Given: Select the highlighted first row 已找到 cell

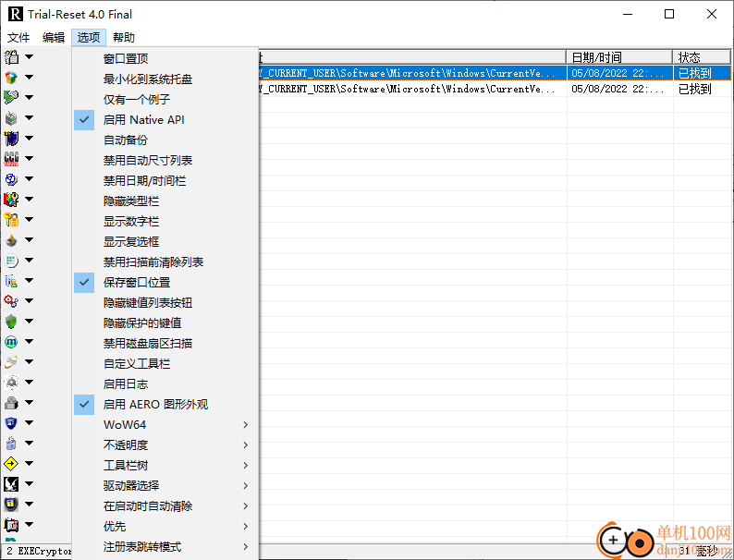Looking at the screenshot, I should tap(702, 73).
